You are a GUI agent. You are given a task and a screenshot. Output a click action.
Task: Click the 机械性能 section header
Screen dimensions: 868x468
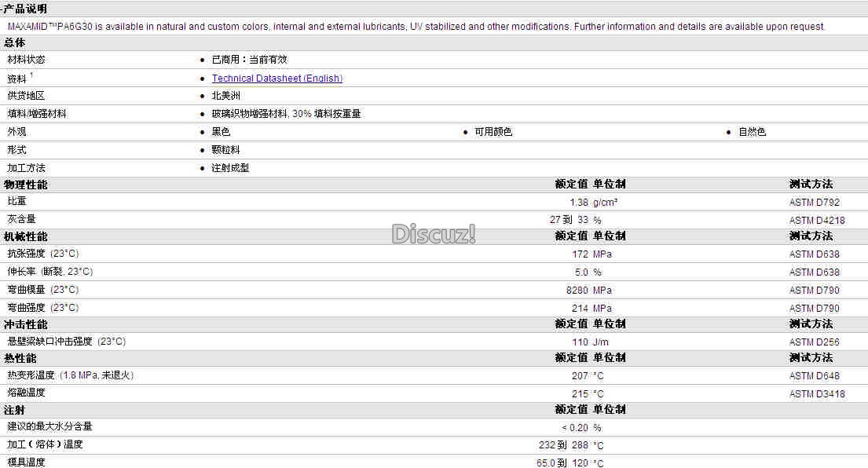25,237
